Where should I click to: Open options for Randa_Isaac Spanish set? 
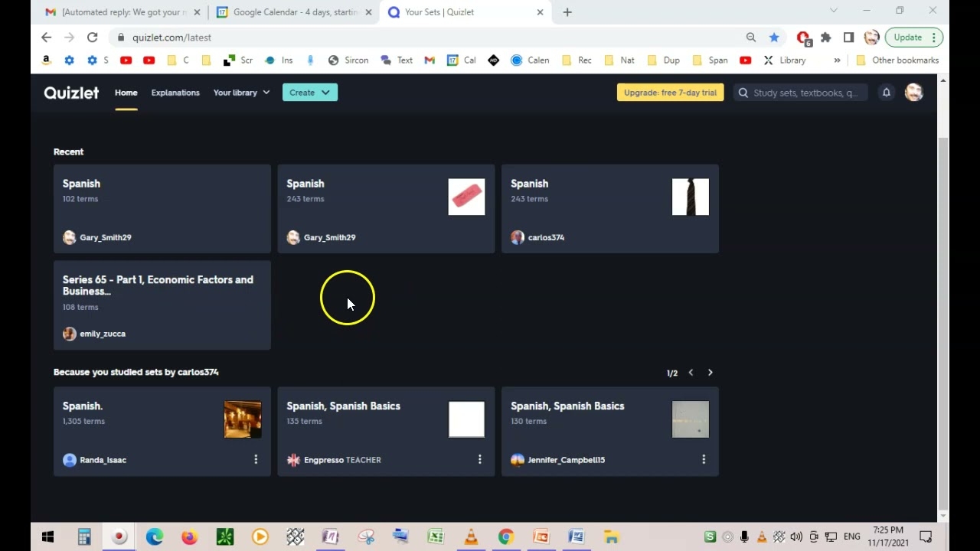(256, 459)
